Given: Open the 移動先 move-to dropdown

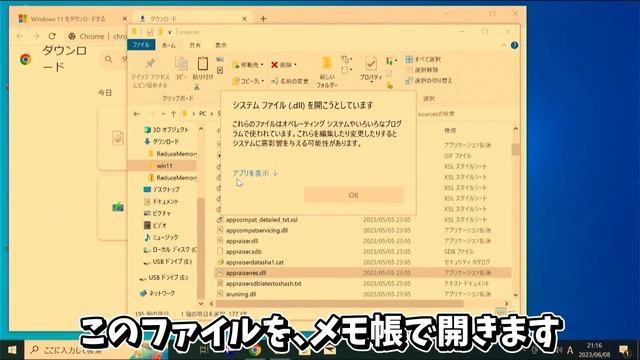Looking at the screenshot, I should tap(248, 65).
